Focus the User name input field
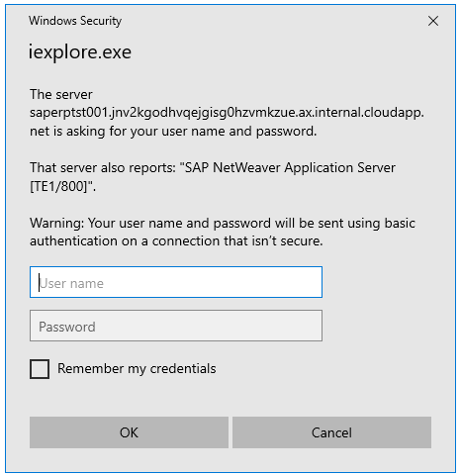The height and width of the screenshot is (476, 461). [176, 282]
